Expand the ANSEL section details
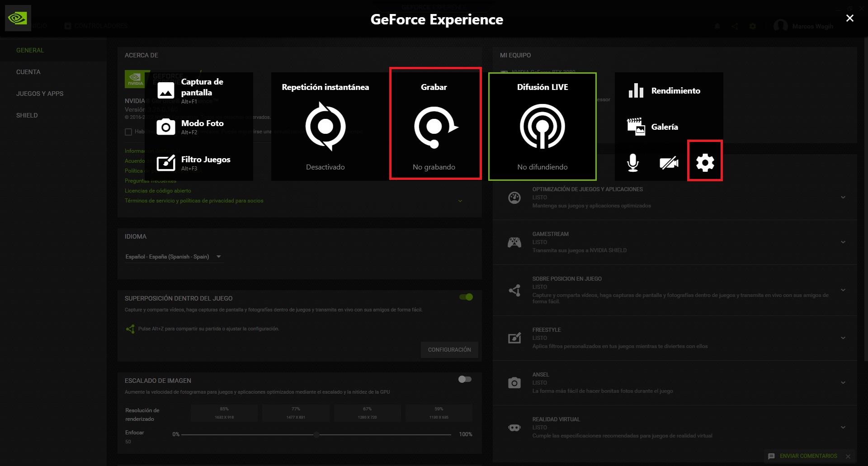Screen dimensions: 868x466 844,382
